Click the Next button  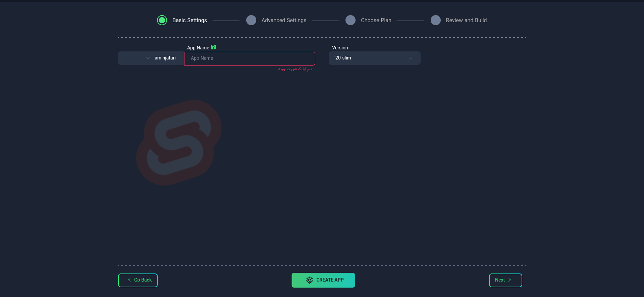click(505, 280)
